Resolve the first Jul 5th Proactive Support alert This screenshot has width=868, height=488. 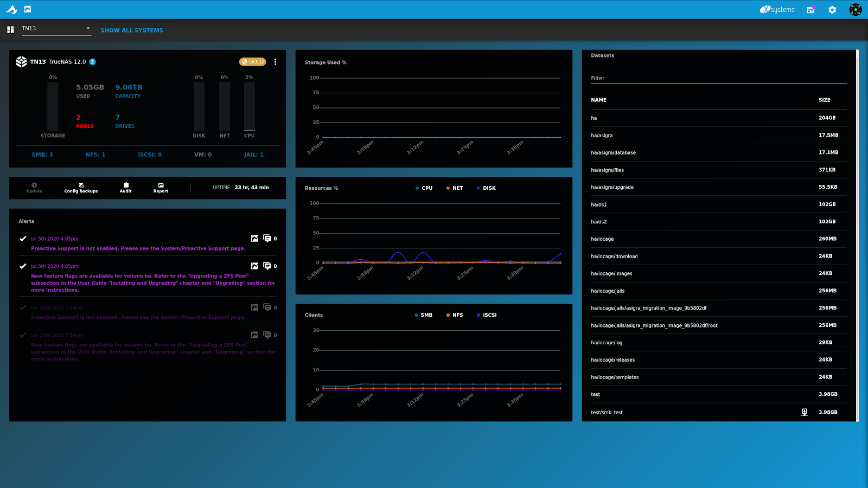point(23,239)
